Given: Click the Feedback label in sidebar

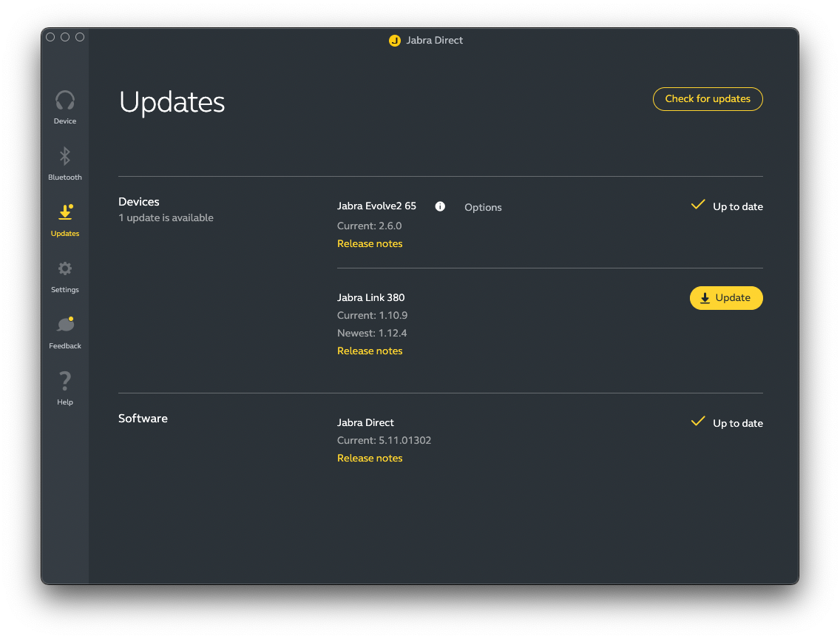Looking at the screenshot, I should tap(65, 346).
